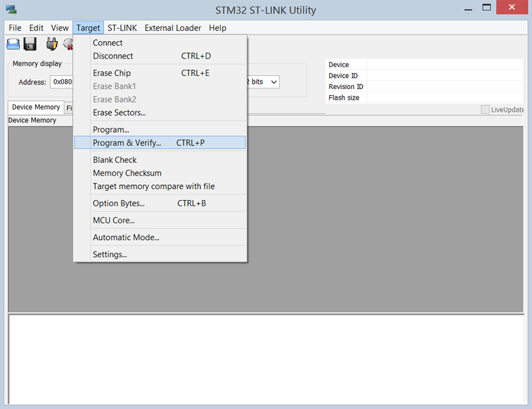Select Target memory compare with file

160,186
